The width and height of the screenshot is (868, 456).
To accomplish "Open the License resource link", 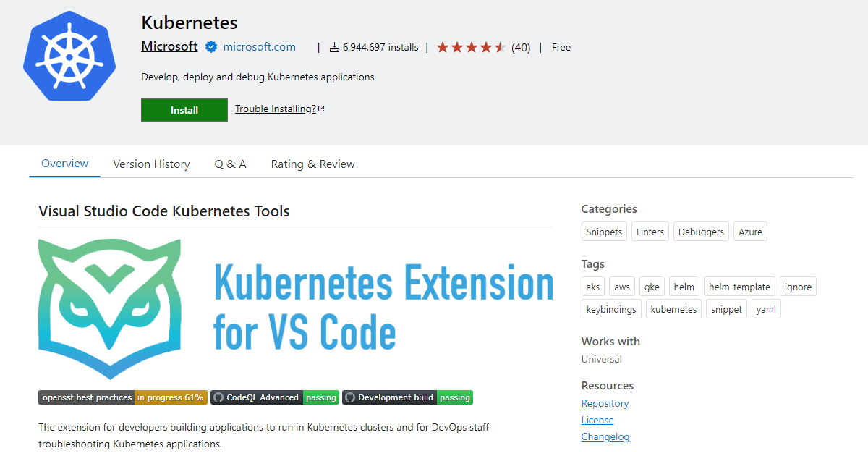I will [x=597, y=420].
